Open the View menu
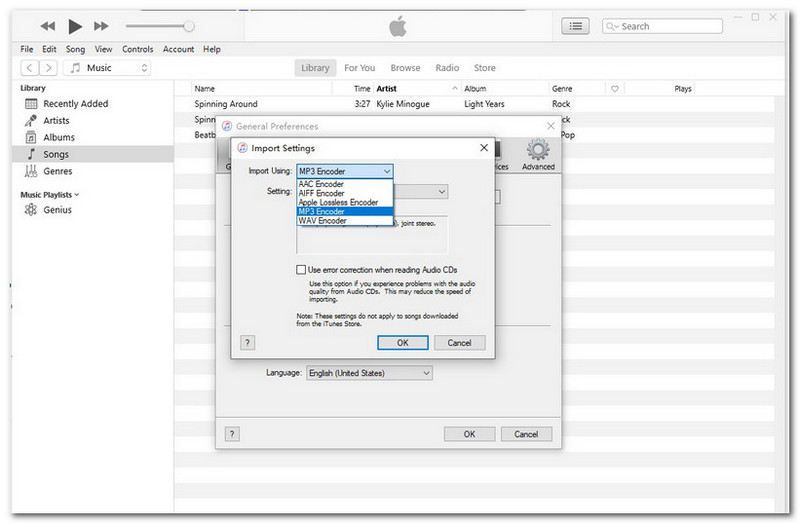 pyautogui.click(x=103, y=49)
